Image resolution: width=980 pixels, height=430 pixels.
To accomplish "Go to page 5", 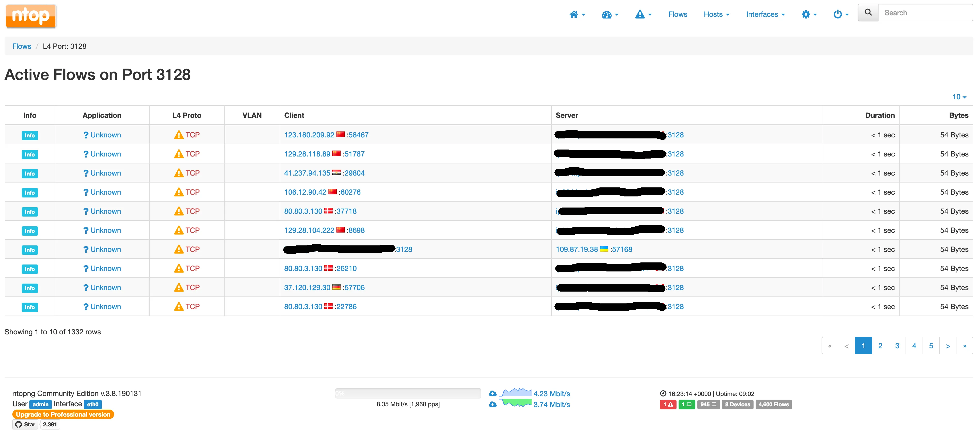I will pos(931,345).
